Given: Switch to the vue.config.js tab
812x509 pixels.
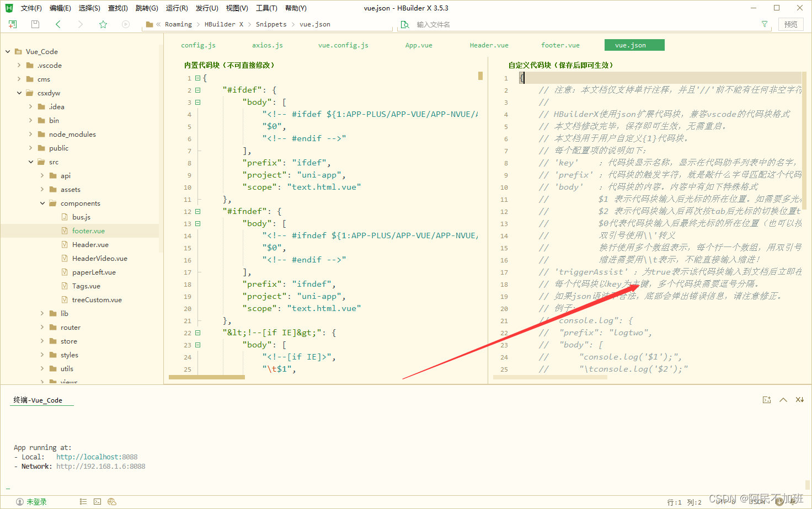Looking at the screenshot, I should tap(343, 45).
